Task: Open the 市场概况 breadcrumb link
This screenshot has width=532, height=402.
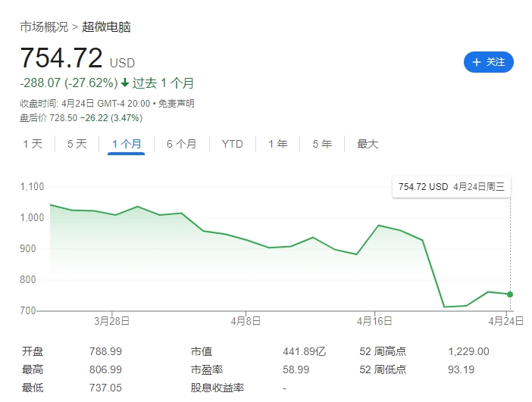Action: (x=43, y=27)
